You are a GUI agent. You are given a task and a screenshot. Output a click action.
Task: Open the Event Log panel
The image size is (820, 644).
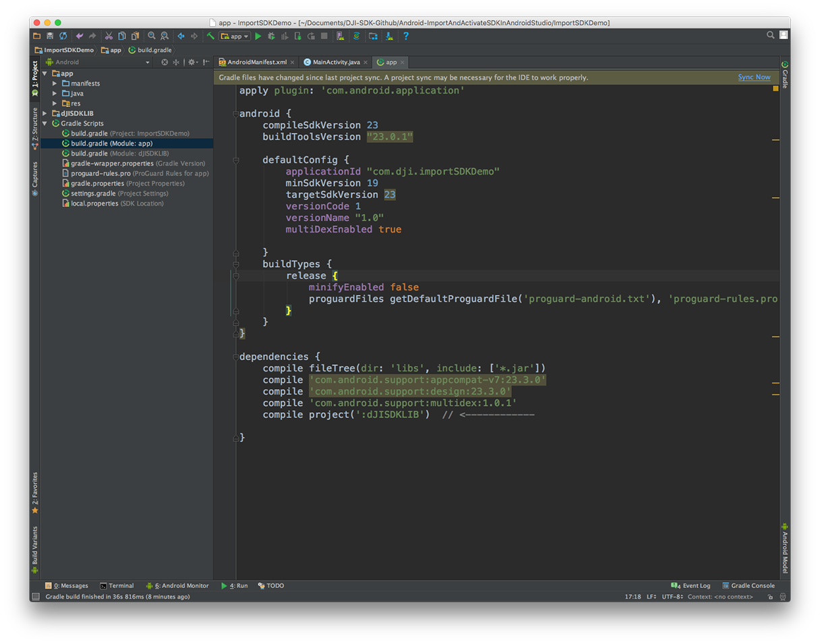click(x=691, y=585)
